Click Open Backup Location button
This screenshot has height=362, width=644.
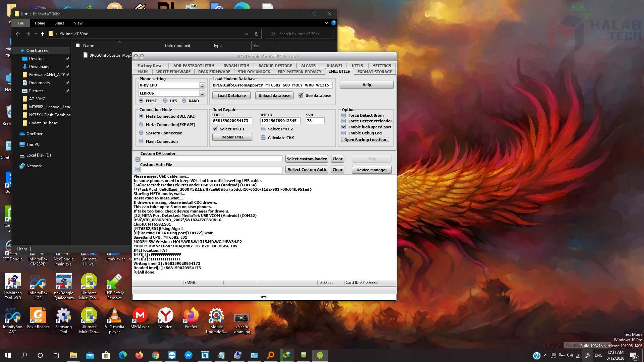pyautogui.click(x=365, y=140)
